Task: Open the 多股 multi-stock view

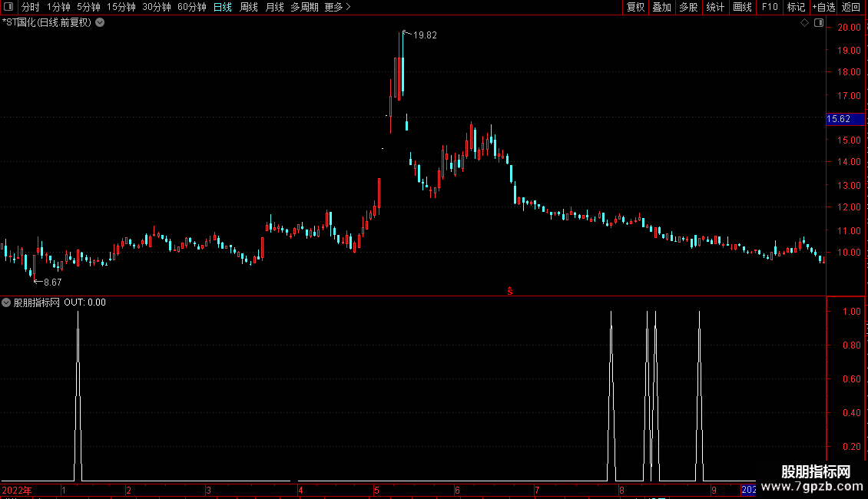Action: click(688, 7)
